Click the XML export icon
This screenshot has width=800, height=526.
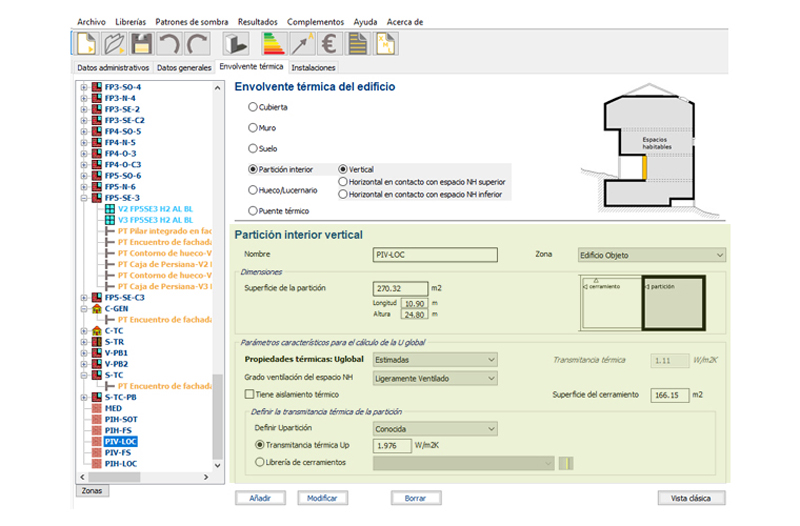[x=386, y=44]
